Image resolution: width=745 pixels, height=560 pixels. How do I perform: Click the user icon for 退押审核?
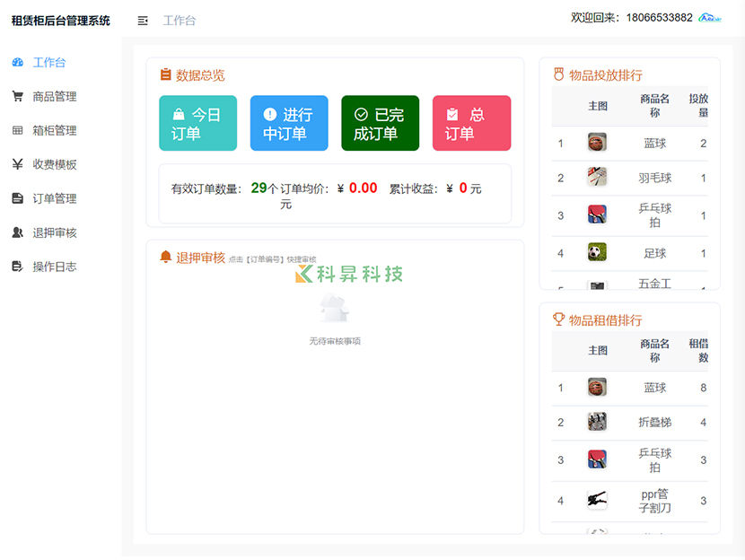[x=17, y=232]
